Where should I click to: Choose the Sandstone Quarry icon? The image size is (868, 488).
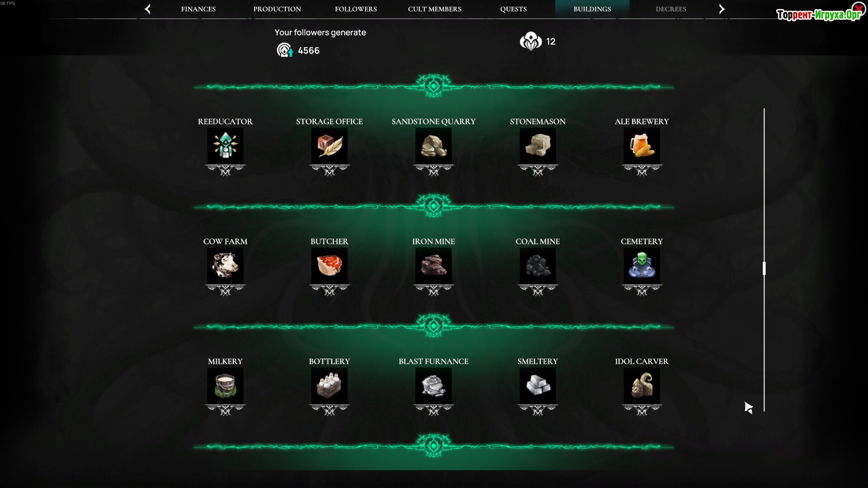tap(434, 146)
